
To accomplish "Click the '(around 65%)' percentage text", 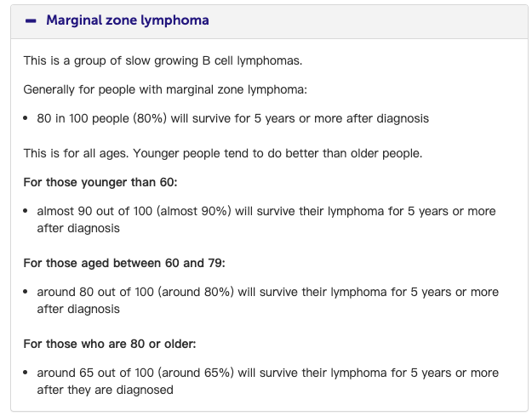I will [x=196, y=373].
